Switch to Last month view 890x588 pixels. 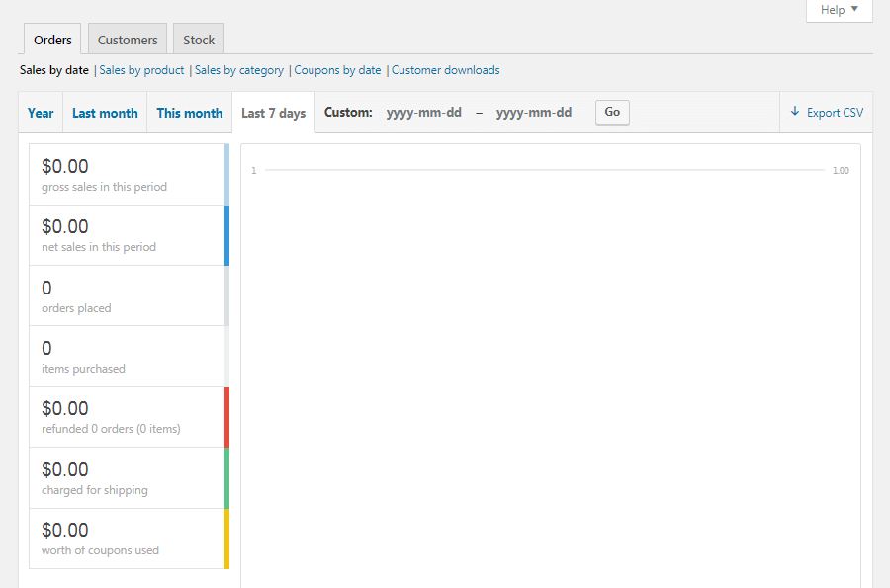104,112
